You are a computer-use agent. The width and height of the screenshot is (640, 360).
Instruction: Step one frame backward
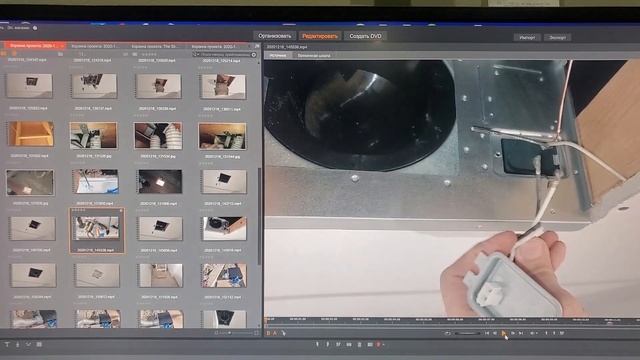(x=495, y=333)
